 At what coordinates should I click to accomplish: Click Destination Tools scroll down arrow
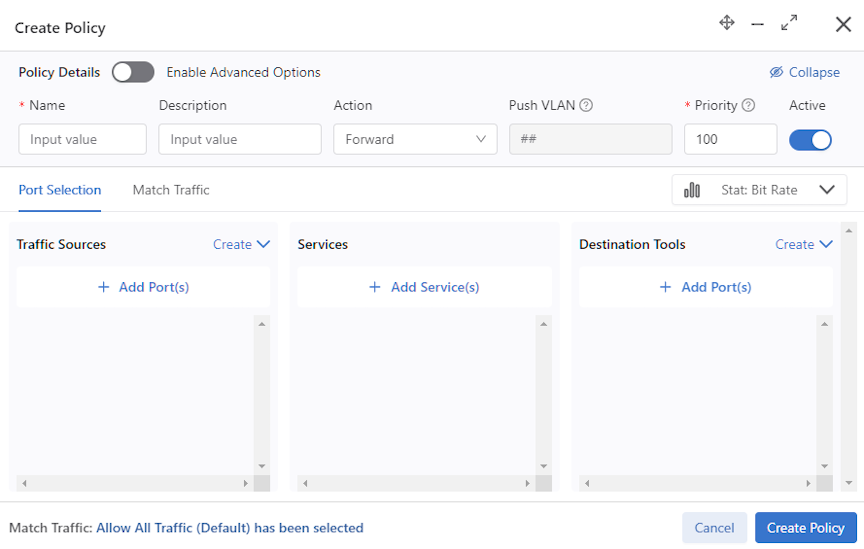coord(824,466)
